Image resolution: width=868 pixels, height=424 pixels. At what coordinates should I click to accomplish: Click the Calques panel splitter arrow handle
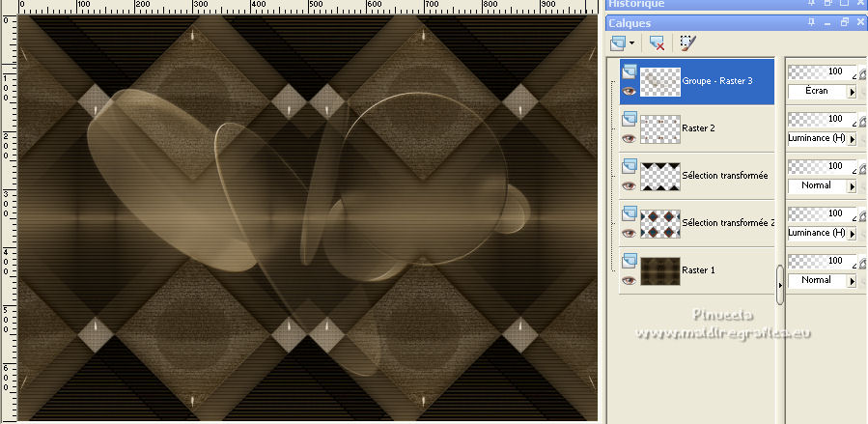779,285
